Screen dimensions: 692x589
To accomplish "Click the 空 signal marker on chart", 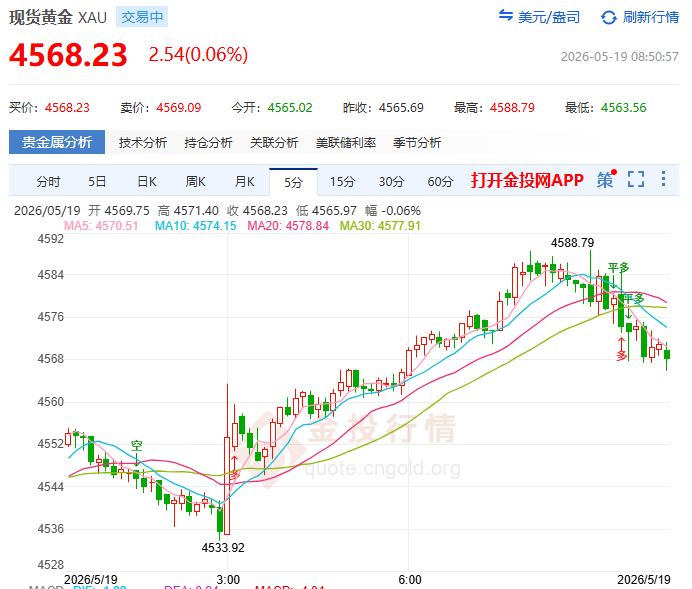I will pos(137,446).
